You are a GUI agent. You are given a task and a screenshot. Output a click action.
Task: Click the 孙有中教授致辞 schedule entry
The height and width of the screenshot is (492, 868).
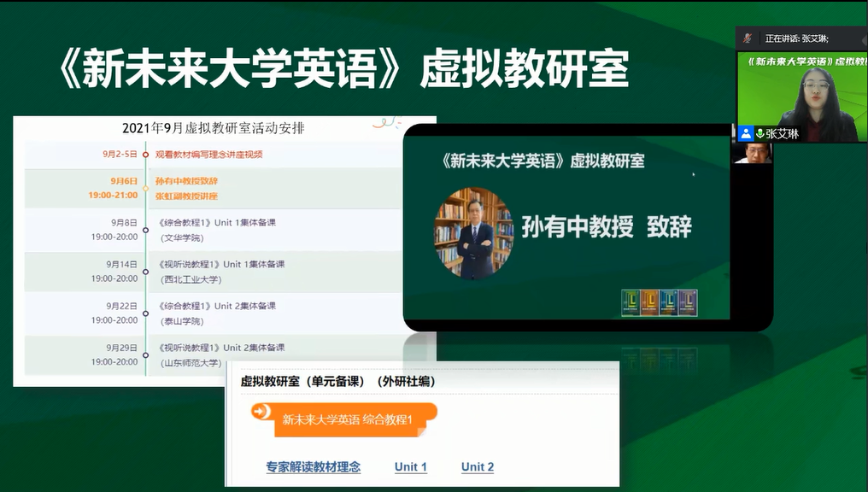pyautogui.click(x=186, y=181)
